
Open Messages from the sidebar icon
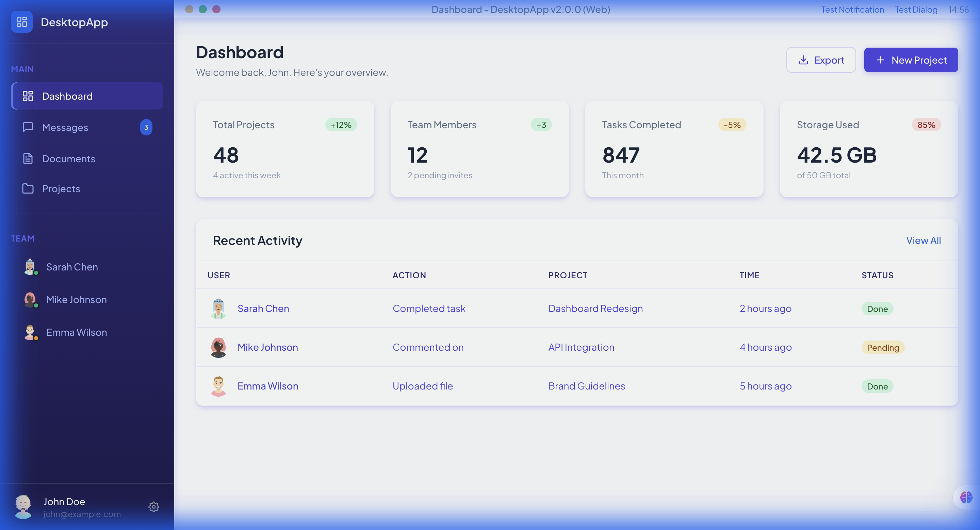tap(27, 127)
